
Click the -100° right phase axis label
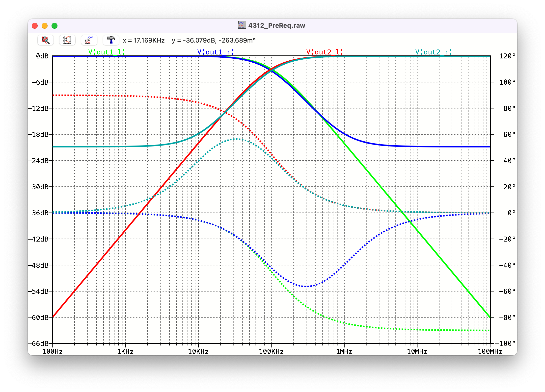coord(505,343)
